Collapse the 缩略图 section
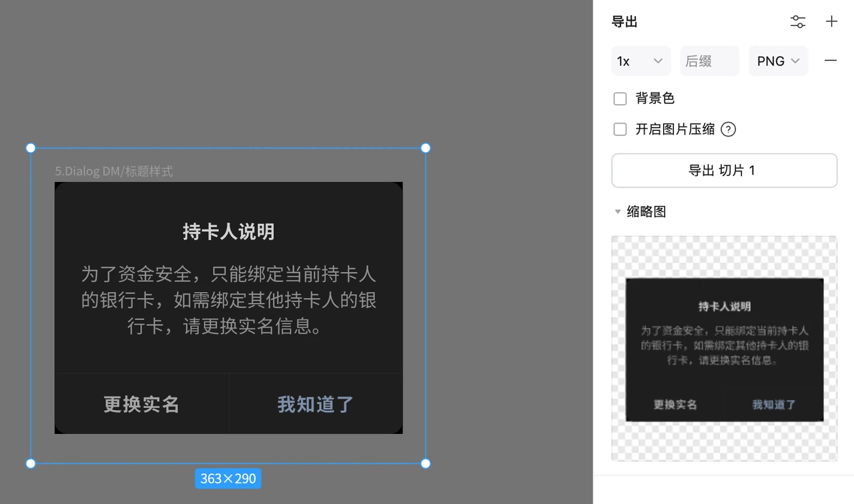854x504 pixels. click(x=618, y=212)
